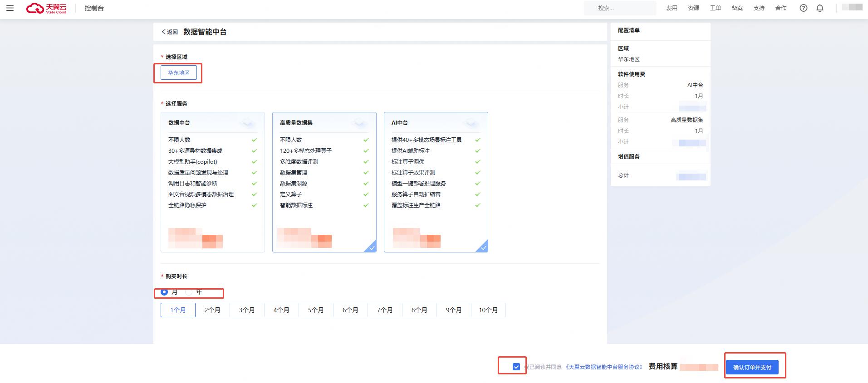868x383 pixels.
Task: Toggle the service agreement checkbox
Action: coord(516,367)
